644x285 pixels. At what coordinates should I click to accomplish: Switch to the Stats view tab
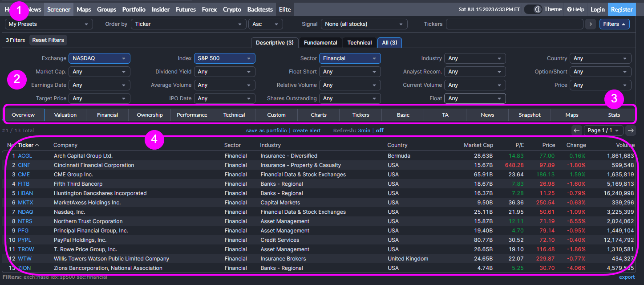coord(614,115)
